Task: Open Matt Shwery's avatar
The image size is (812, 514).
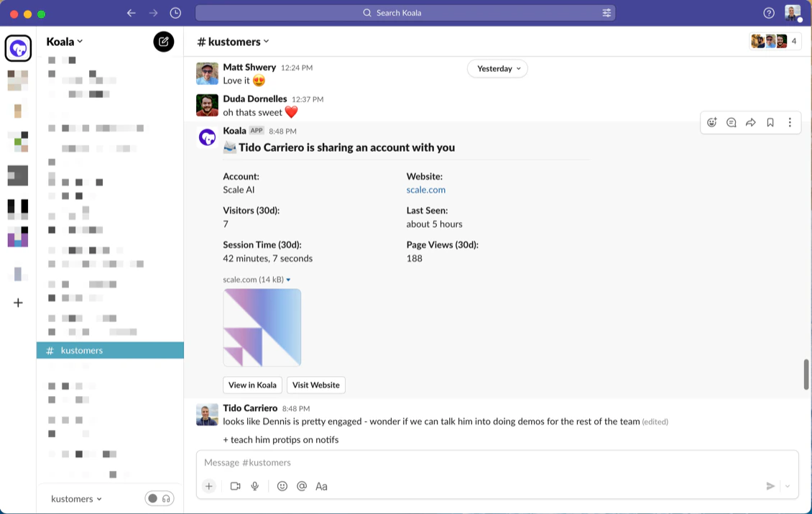Action: (x=207, y=73)
